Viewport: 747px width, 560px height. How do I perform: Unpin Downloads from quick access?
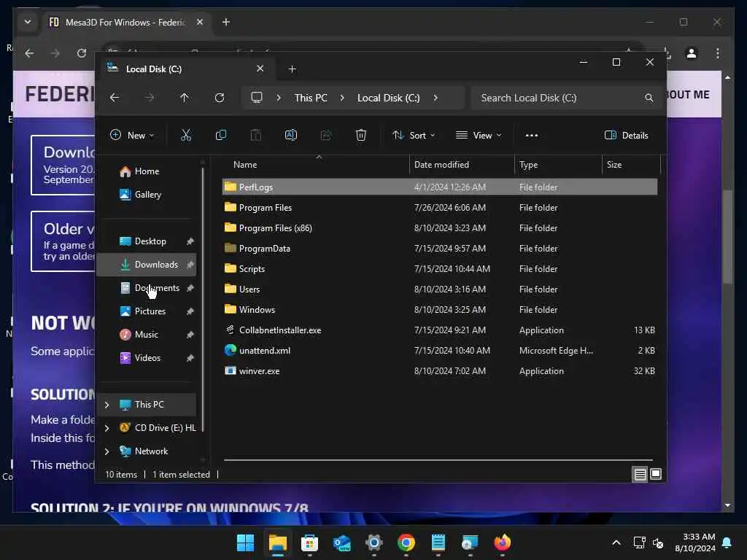click(190, 265)
